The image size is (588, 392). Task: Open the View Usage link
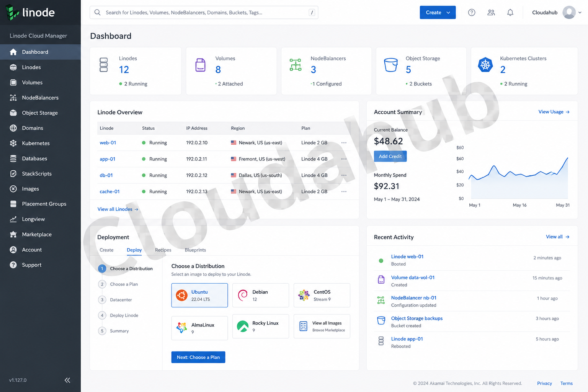pos(554,112)
